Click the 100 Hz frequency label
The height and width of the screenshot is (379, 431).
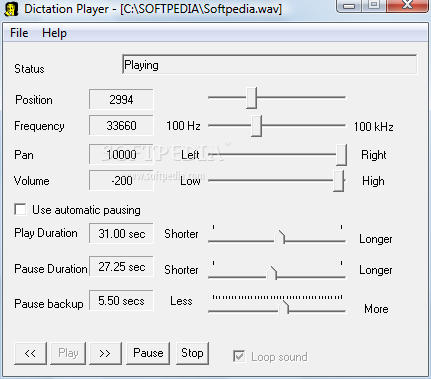pos(183,126)
